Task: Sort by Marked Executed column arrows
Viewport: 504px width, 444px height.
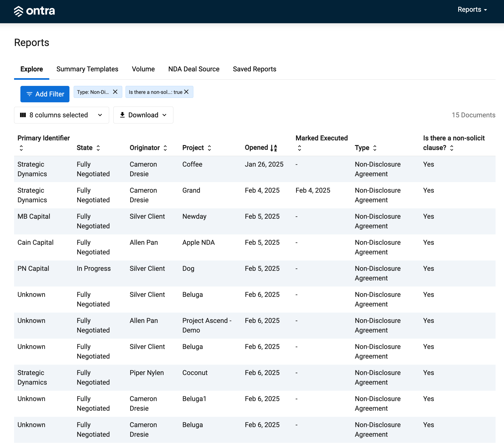Action: tap(299, 148)
